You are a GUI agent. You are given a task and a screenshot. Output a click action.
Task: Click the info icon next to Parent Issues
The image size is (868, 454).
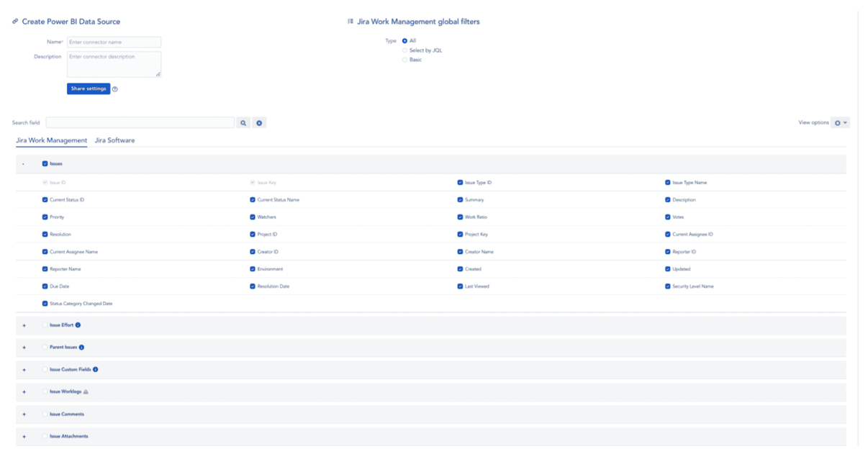click(x=82, y=348)
